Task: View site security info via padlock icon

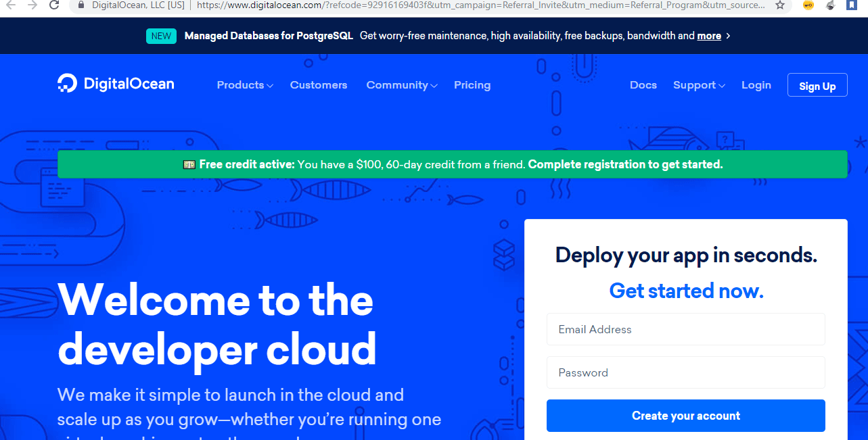Action: click(x=81, y=4)
